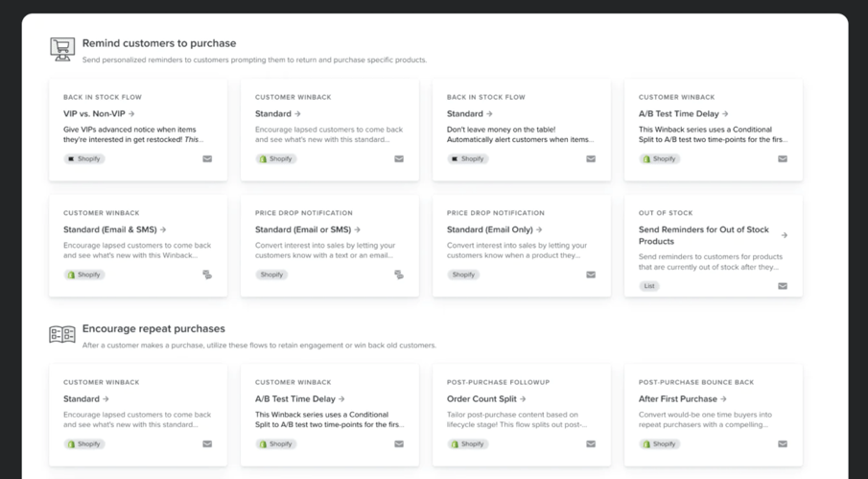This screenshot has width=868, height=479.
Task: Click the envelope icon on Out of Stock card
Action: [783, 286]
